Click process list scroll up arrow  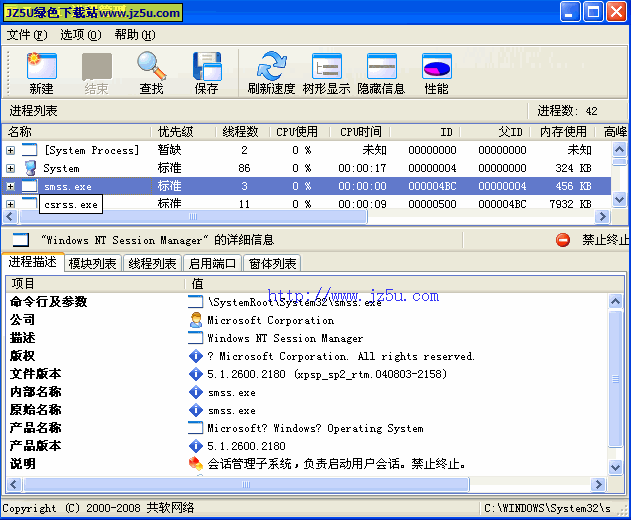click(x=619, y=150)
